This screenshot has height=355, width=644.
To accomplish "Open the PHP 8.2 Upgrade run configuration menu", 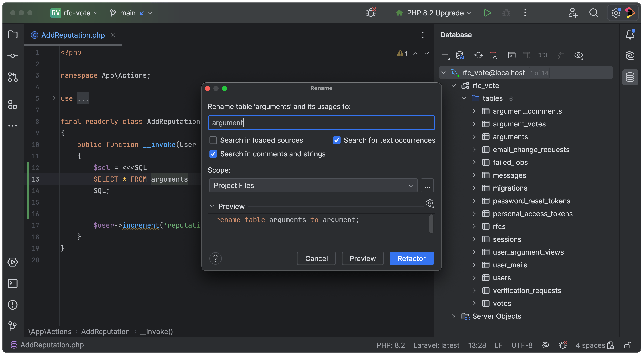I will [x=434, y=13].
